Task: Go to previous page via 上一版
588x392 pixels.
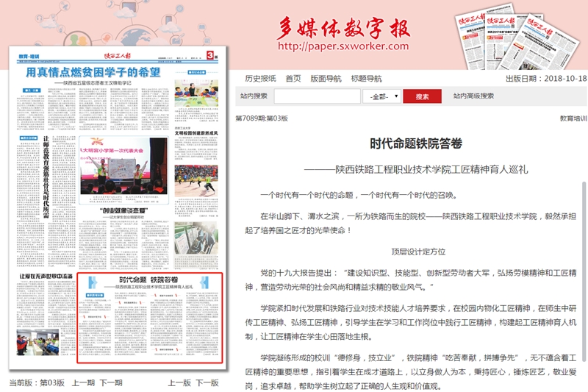Action: 179,383
